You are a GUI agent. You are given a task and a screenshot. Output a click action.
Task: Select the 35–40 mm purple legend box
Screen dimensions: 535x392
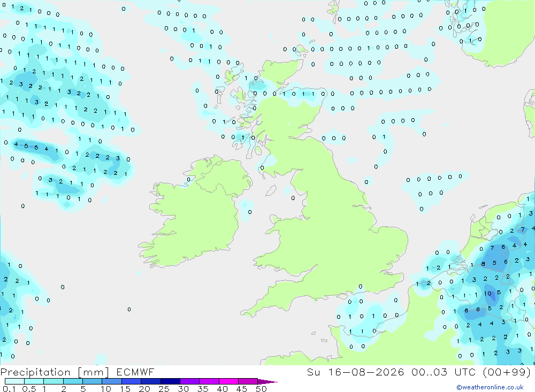click(209, 381)
